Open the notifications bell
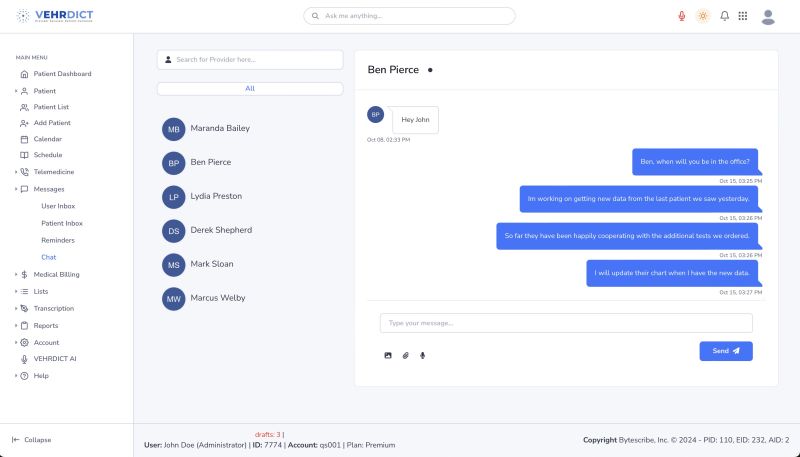 click(x=724, y=16)
